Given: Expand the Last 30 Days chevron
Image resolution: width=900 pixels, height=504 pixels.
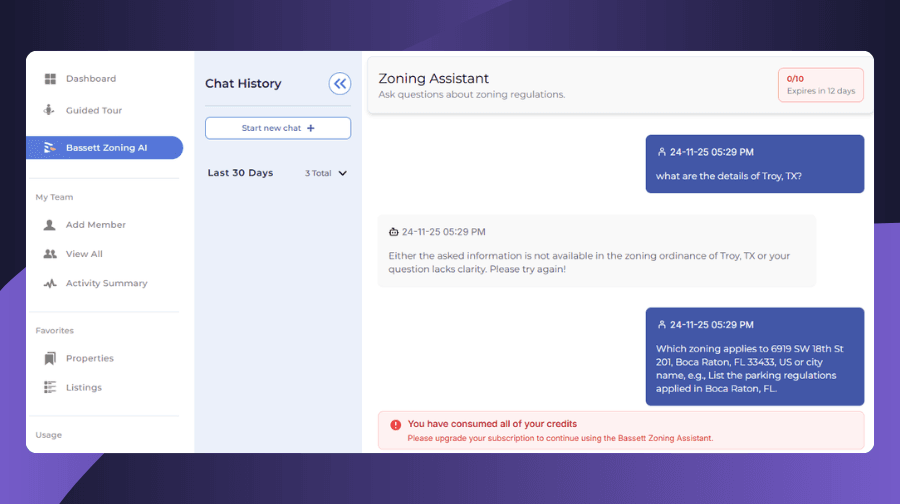Looking at the screenshot, I should (343, 173).
